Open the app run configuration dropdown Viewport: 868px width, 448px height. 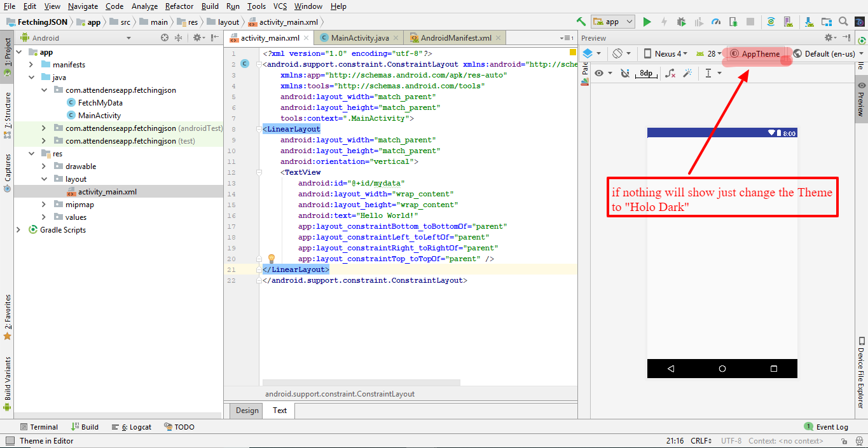(x=613, y=22)
